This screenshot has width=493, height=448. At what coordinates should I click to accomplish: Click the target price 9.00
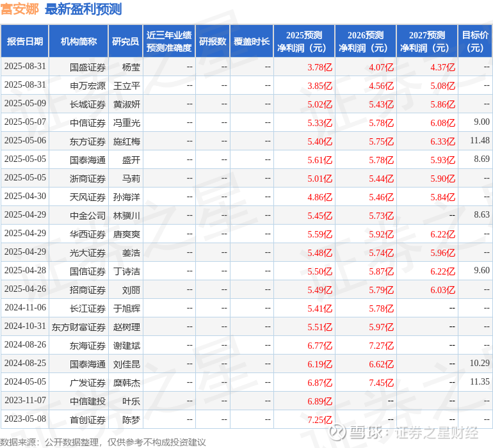(x=481, y=122)
